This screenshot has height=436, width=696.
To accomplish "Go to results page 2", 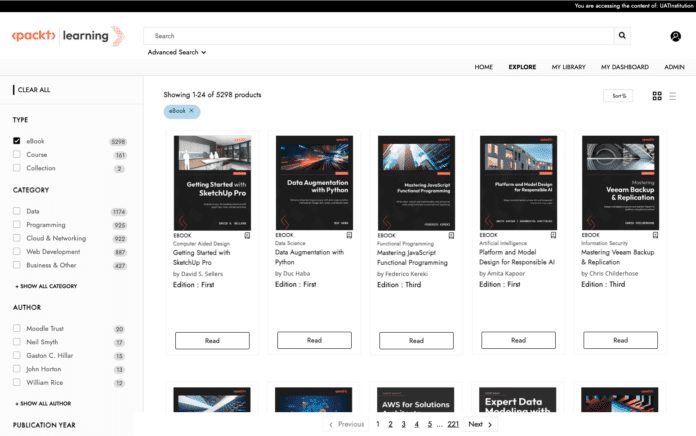I will tap(390, 424).
